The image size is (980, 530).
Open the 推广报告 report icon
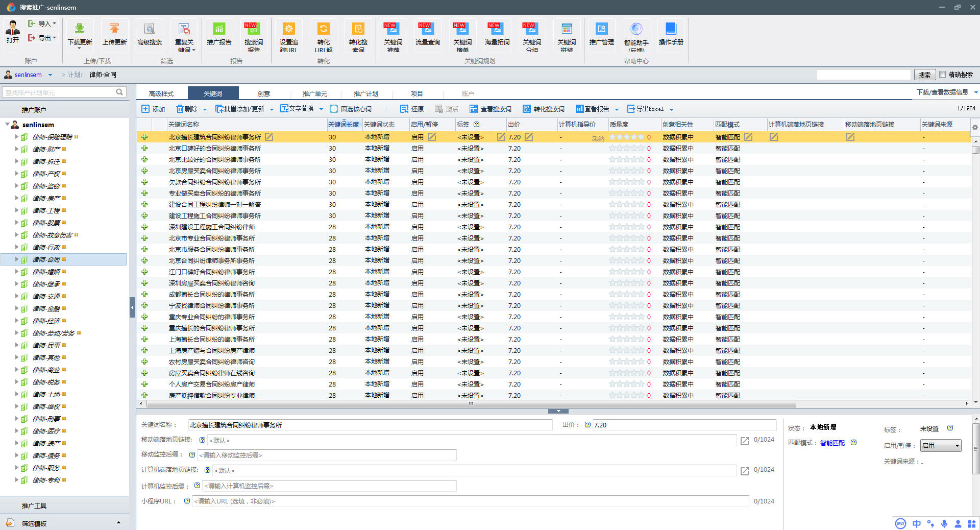click(219, 30)
